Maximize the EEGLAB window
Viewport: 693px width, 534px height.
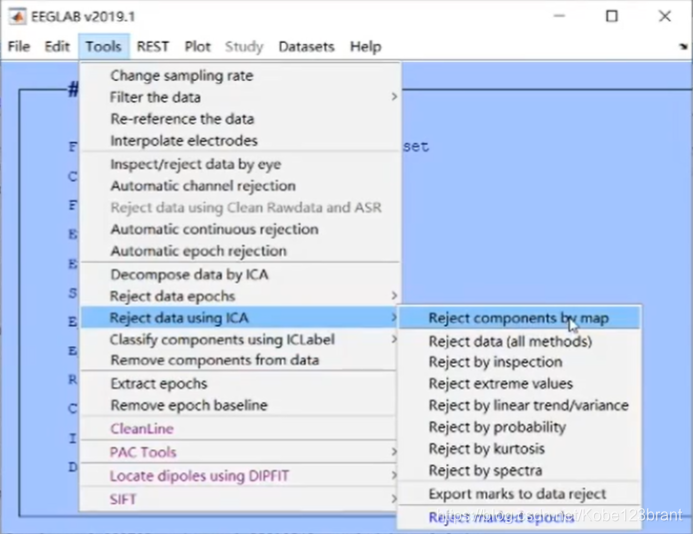[x=612, y=16]
